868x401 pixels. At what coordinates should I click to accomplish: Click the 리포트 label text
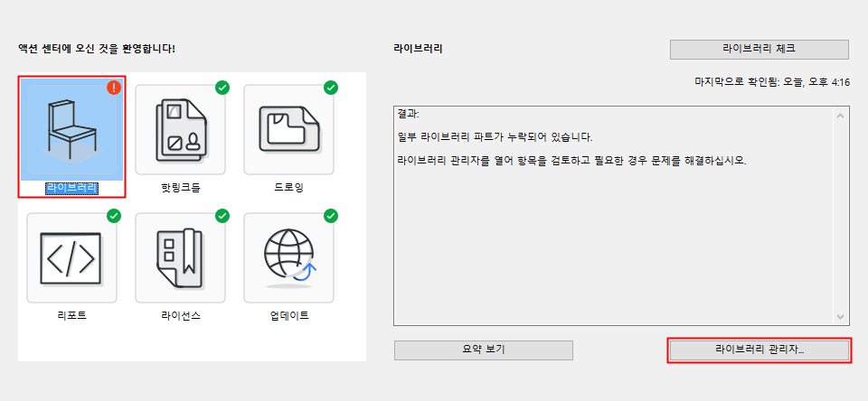coord(72,316)
